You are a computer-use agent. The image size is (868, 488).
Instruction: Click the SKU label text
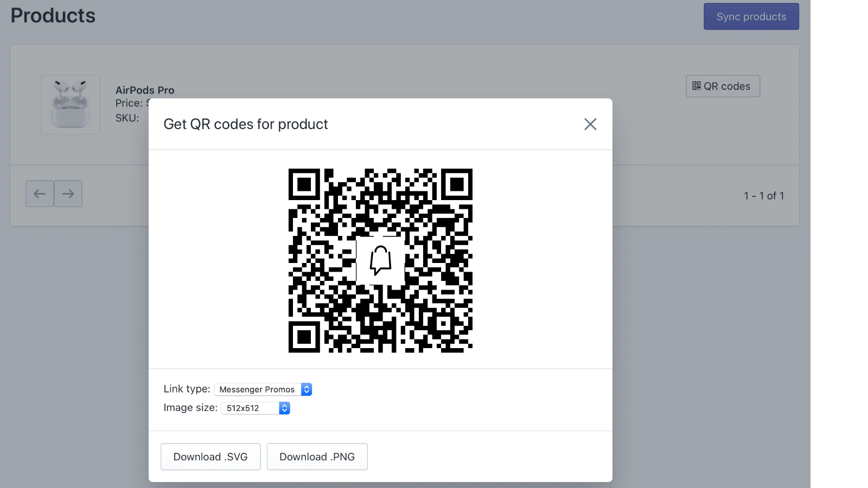click(x=127, y=118)
